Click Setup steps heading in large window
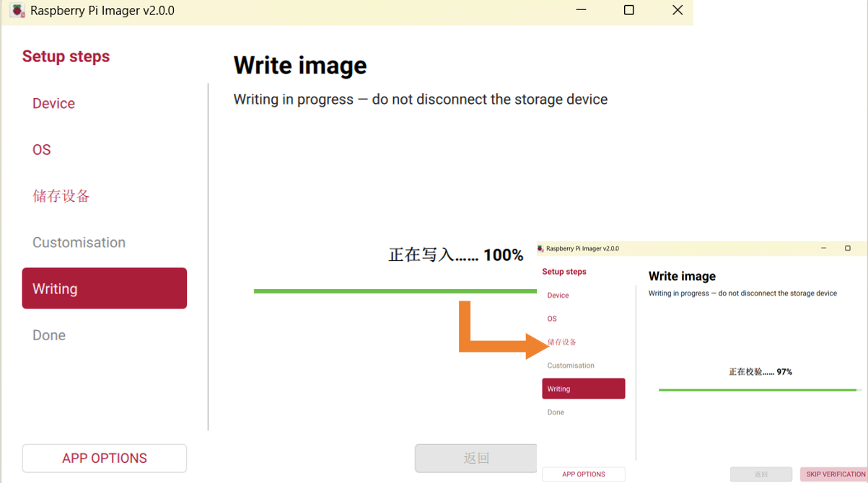 pyautogui.click(x=66, y=56)
